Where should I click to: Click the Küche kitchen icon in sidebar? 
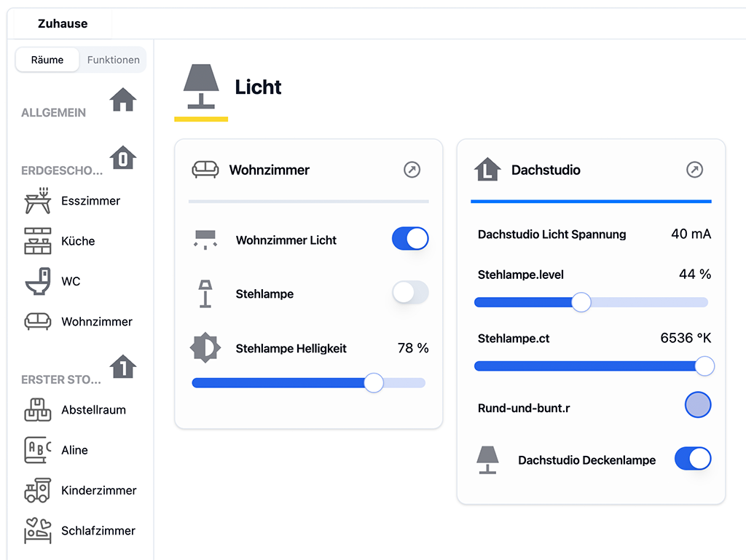tap(36, 241)
